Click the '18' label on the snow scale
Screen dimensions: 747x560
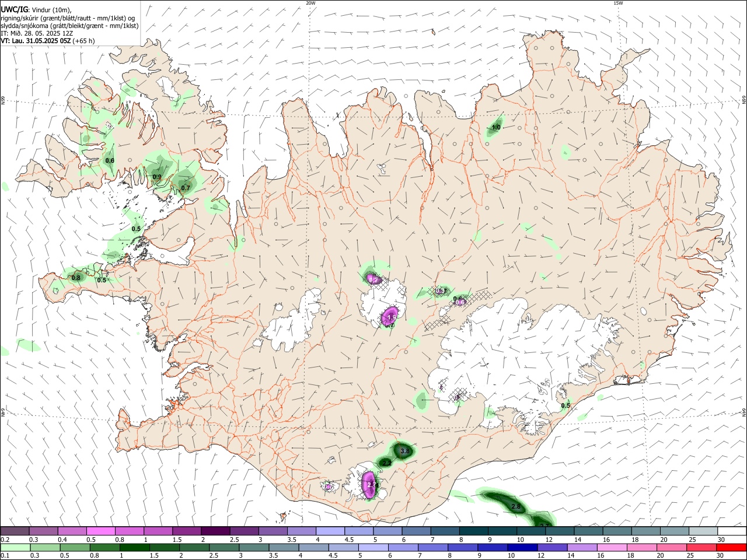(x=635, y=540)
